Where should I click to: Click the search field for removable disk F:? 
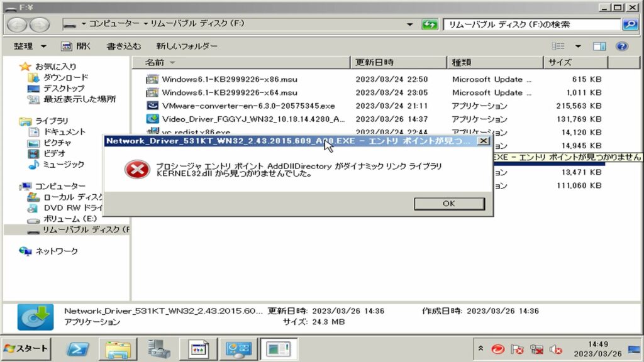pyautogui.click(x=532, y=25)
